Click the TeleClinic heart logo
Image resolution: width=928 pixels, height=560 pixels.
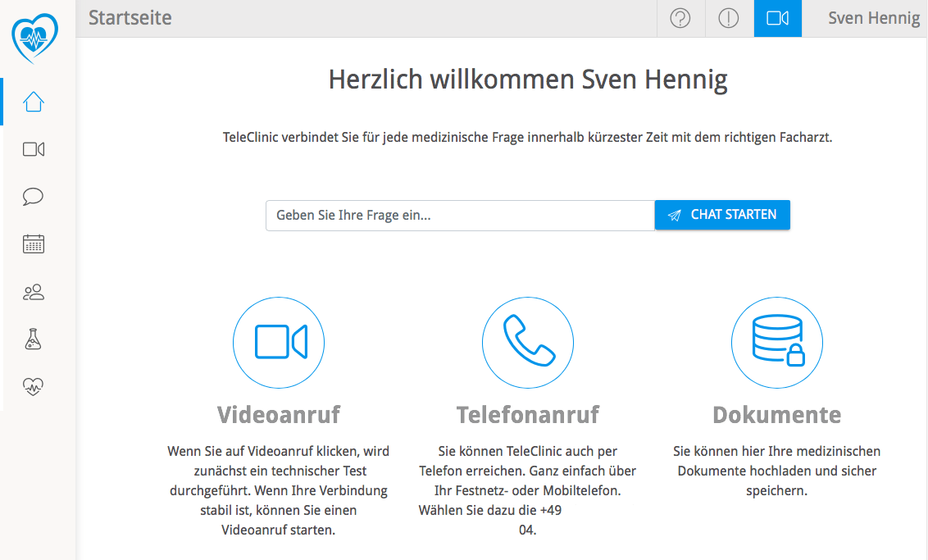pyautogui.click(x=36, y=38)
